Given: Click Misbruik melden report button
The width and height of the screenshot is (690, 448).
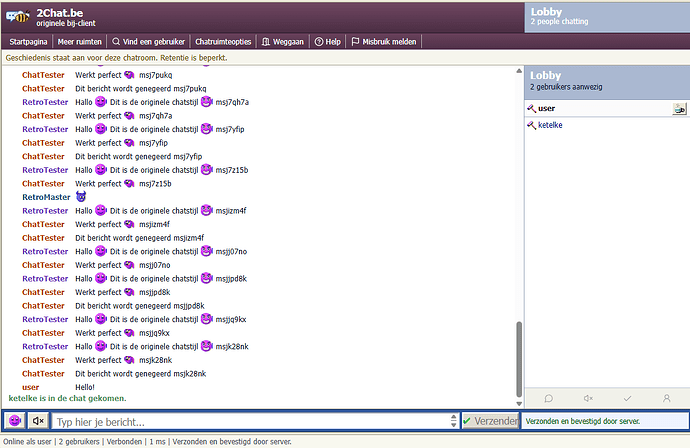Looking at the screenshot, I should [384, 42].
